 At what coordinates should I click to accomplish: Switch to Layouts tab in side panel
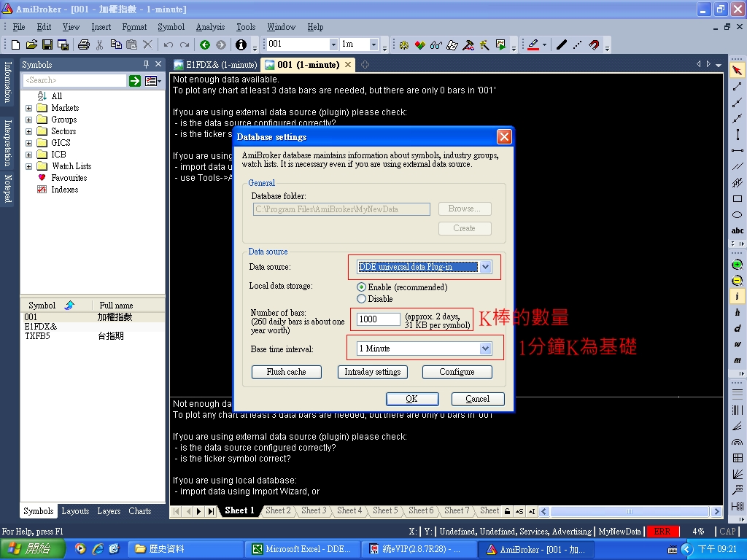point(75,511)
